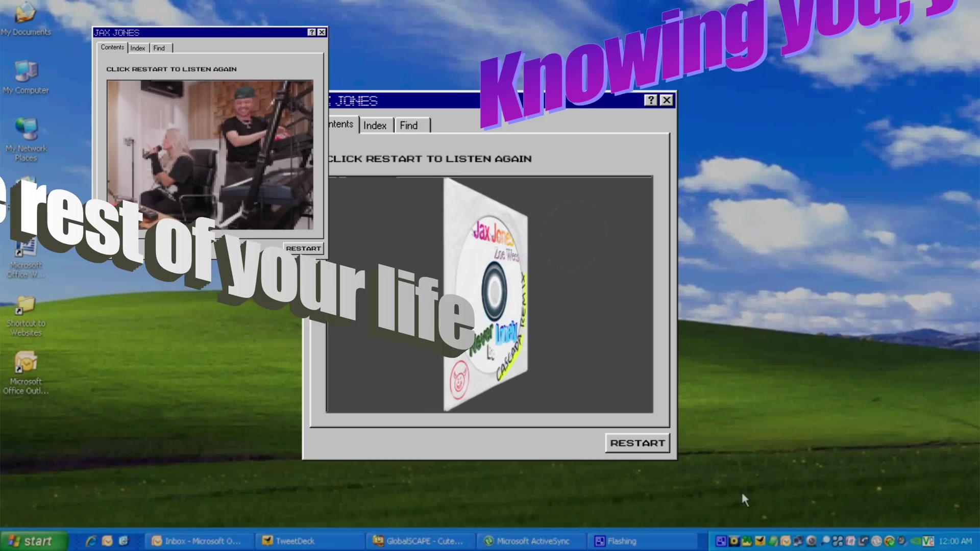Click the green inbox tray icon
This screenshot has height=551, width=980.
(x=746, y=541)
